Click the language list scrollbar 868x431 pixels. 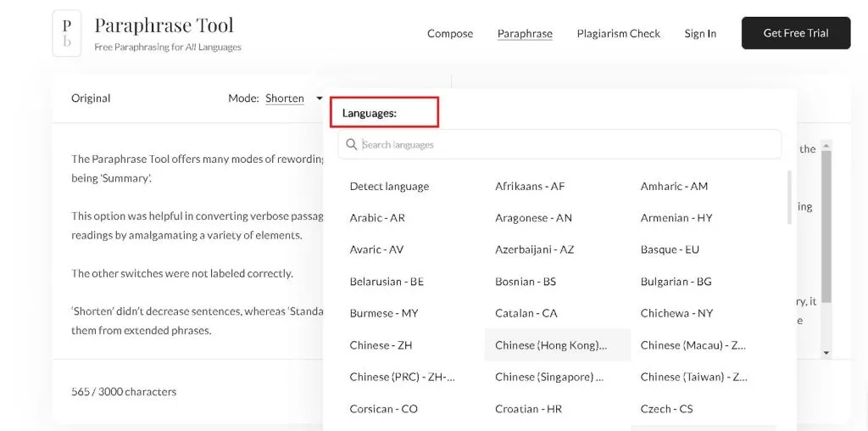790,198
